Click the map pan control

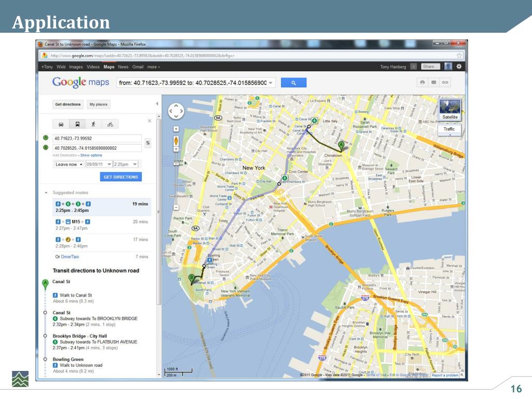point(176,111)
